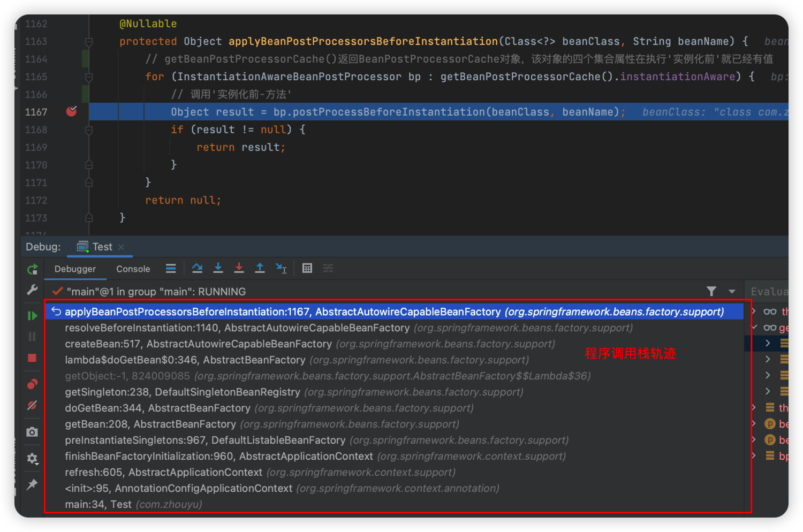Resume the program execution

32,315
